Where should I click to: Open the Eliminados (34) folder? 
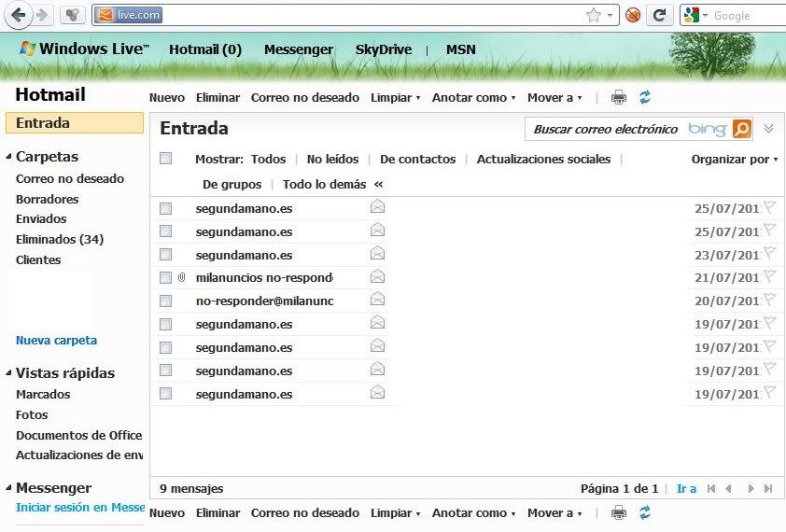point(60,239)
